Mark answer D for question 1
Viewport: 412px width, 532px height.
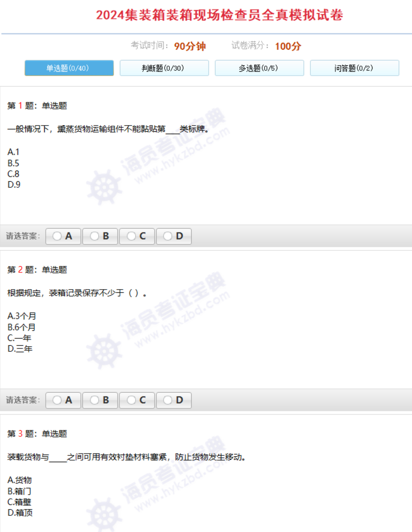tap(174, 236)
